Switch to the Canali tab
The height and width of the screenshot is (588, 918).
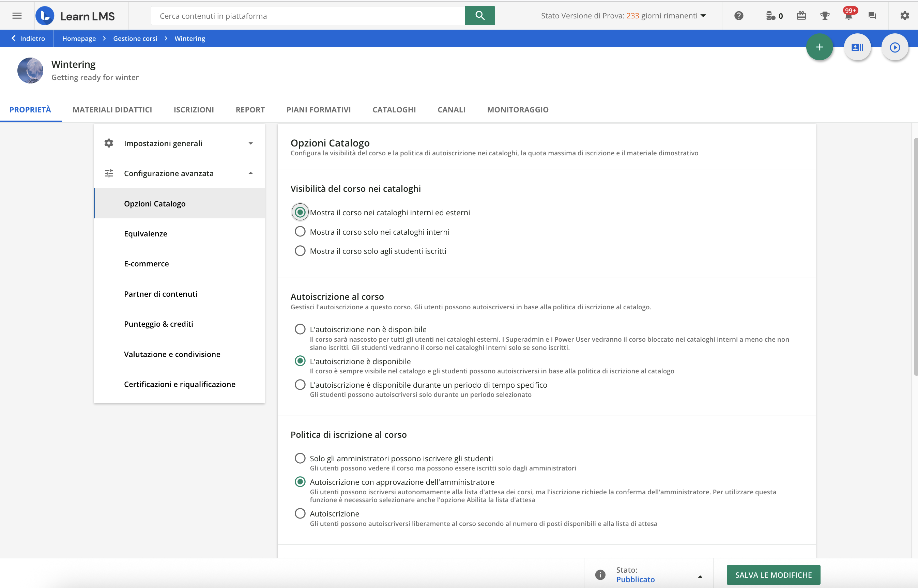452,110
